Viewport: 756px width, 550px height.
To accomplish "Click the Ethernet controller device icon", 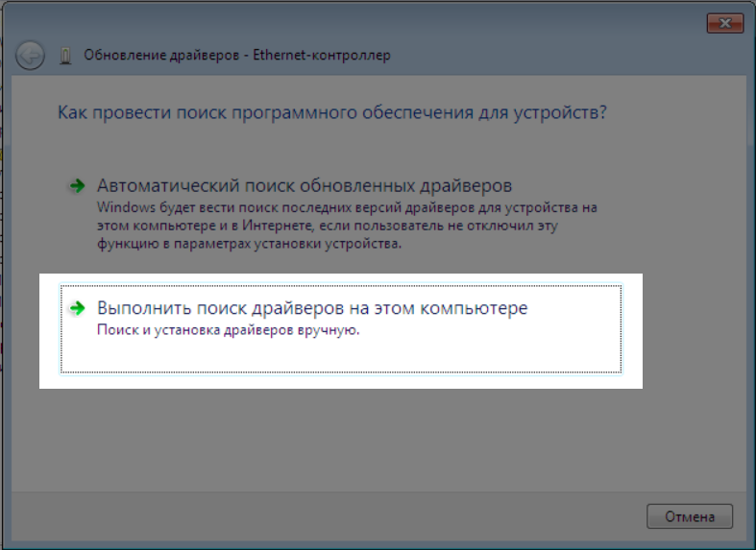I will [x=65, y=56].
